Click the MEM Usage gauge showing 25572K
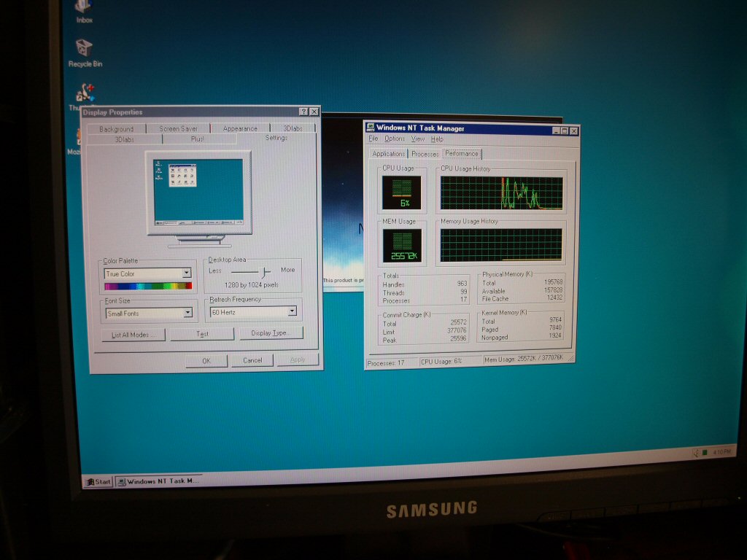Image resolution: width=747 pixels, height=560 pixels. pos(402,246)
